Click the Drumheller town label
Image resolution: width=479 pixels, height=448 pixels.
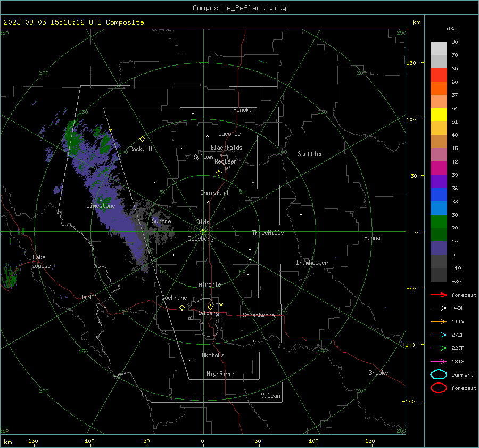point(312,263)
